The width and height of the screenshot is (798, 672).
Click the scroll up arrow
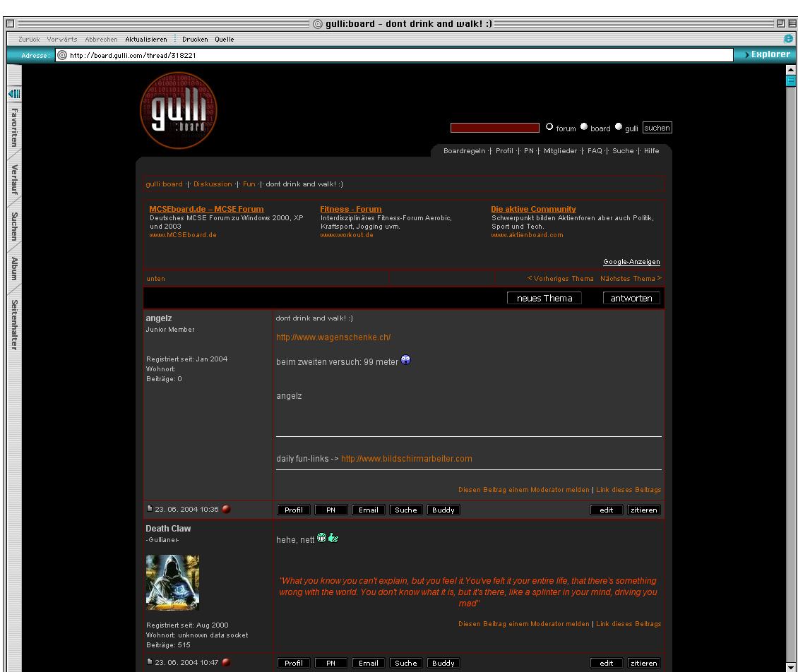point(790,69)
